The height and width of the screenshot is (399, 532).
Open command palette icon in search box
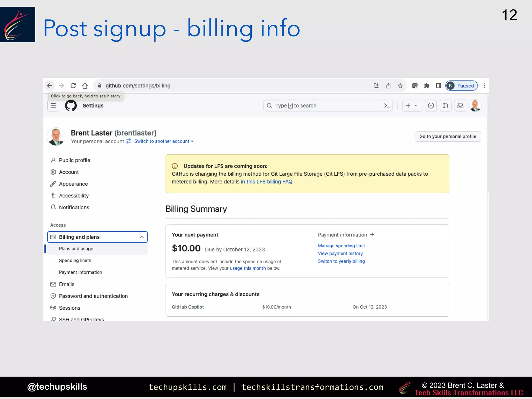pos(387,106)
